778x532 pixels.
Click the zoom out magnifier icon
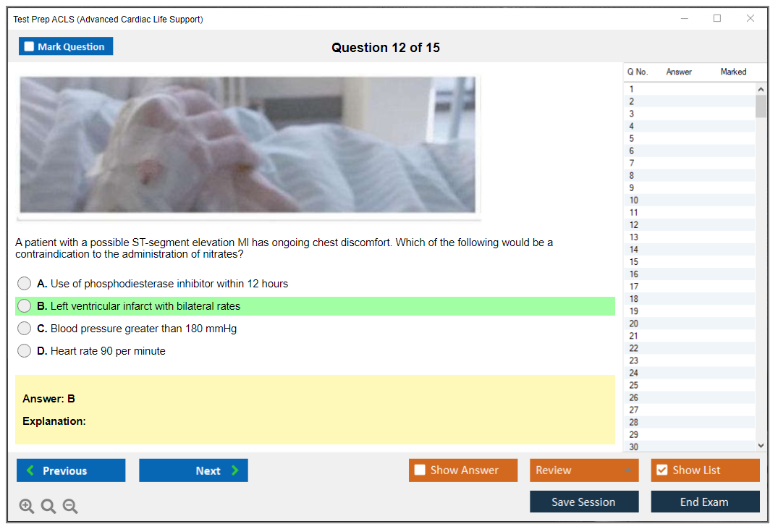70,507
